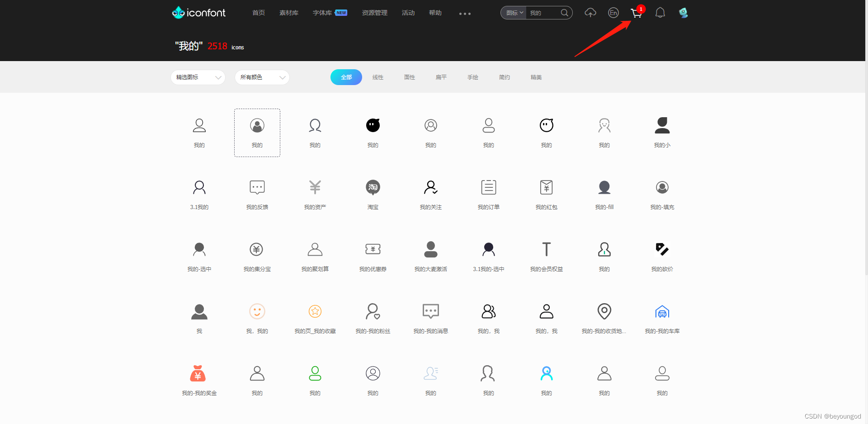Click the "我" label under solid person icon
This screenshot has width=868, height=424.
coord(199,331)
